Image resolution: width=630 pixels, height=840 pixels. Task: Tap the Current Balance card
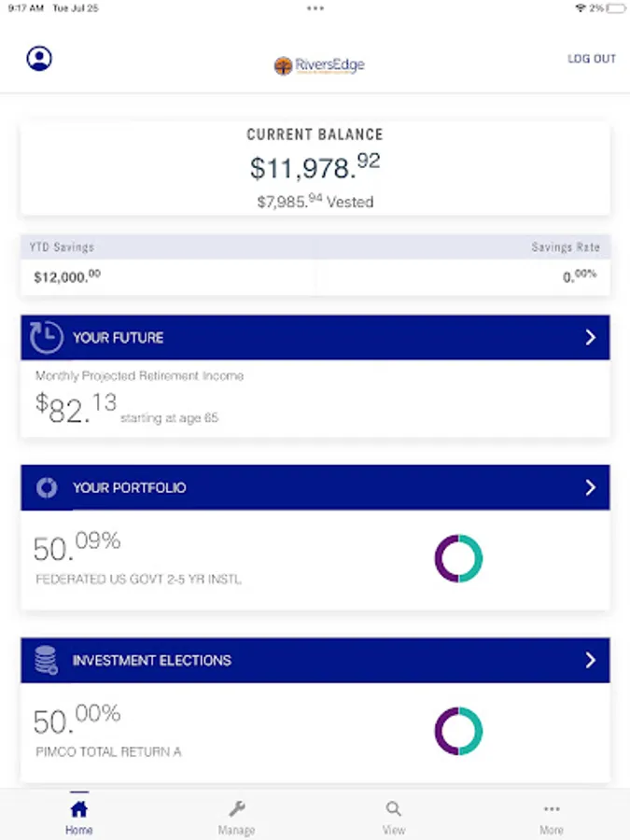click(315, 168)
